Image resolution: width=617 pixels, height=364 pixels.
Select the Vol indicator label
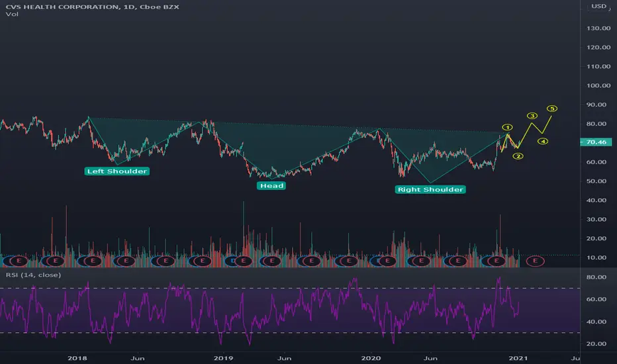12,14
